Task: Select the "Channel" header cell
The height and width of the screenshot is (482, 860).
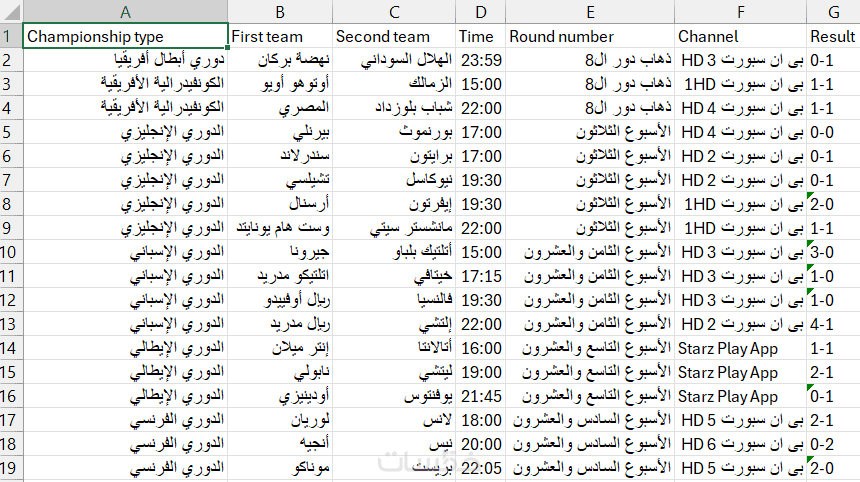Action: [740, 36]
